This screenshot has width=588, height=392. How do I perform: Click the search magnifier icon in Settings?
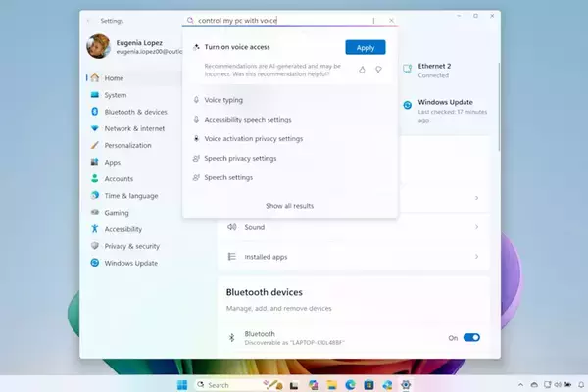[190, 20]
